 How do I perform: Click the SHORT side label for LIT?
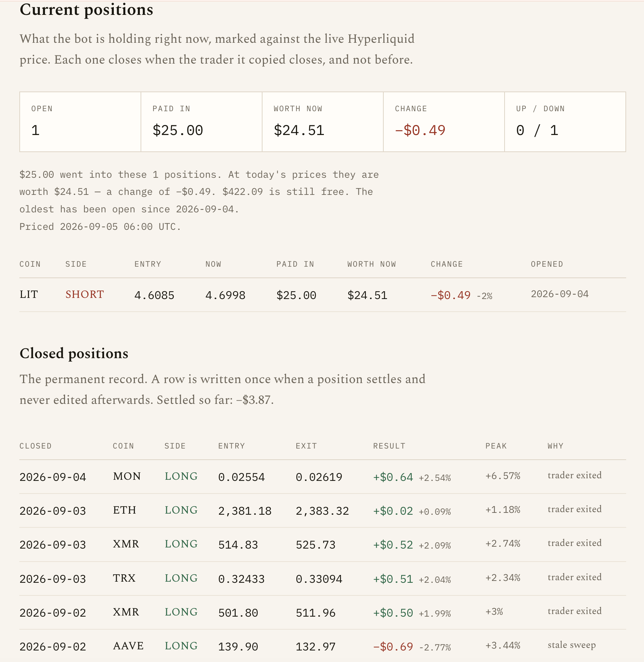click(x=85, y=295)
